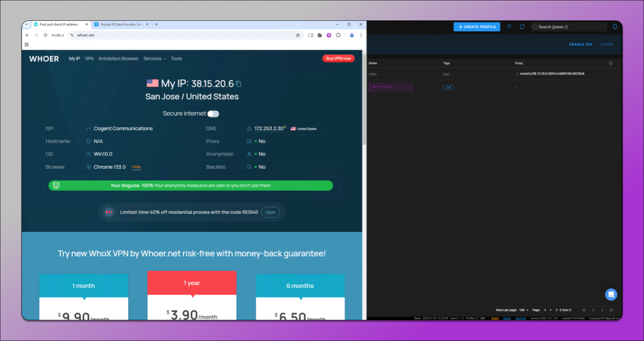Jump to last page with double-right arrows
The width and height of the screenshot is (644, 341).
[x=612, y=310]
